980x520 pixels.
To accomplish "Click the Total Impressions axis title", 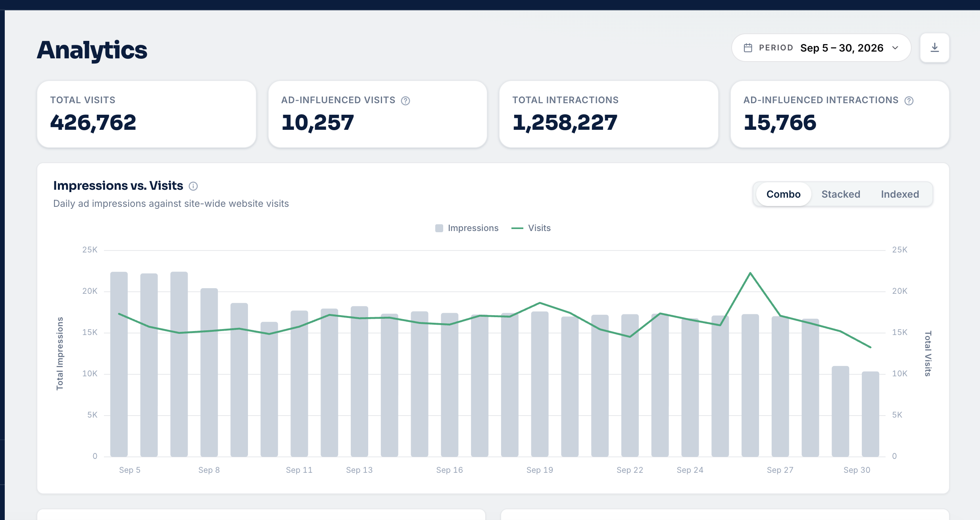I will click(60, 353).
